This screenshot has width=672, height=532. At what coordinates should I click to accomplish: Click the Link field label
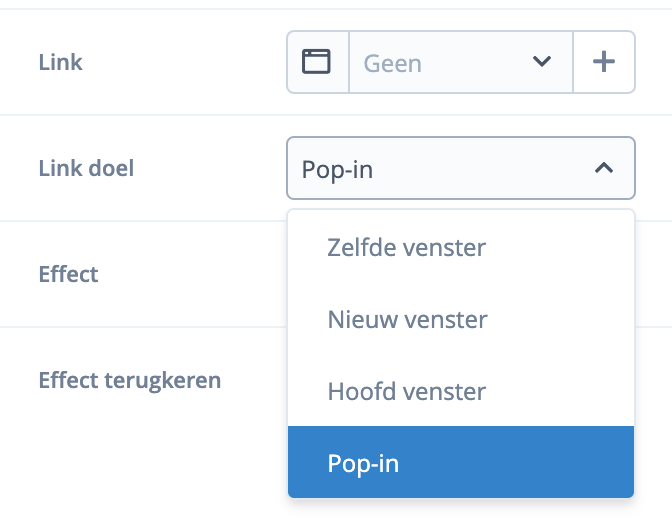coord(60,62)
